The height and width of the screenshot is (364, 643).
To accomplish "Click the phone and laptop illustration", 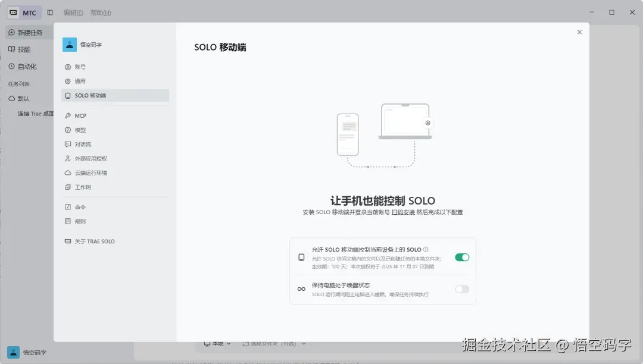I will coord(384,136).
